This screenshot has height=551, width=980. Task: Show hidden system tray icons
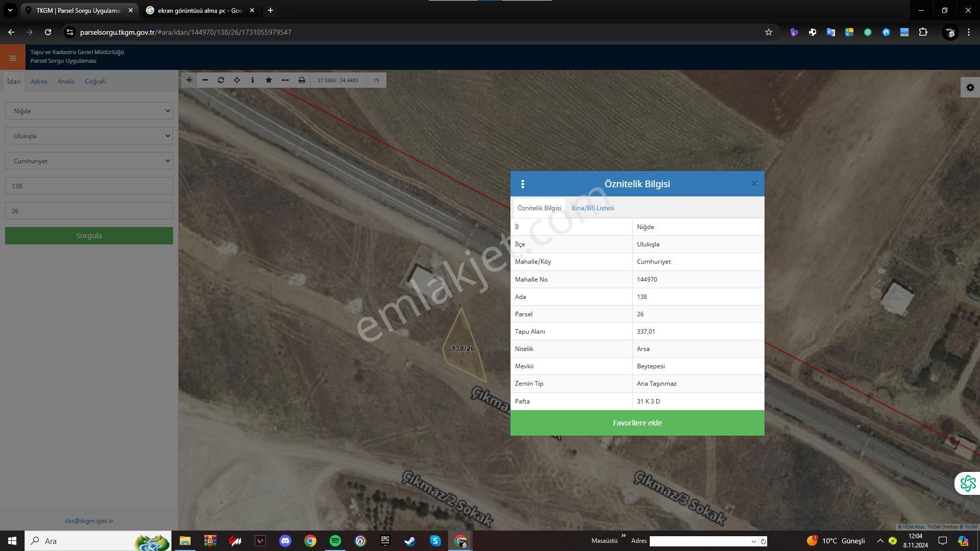click(880, 541)
